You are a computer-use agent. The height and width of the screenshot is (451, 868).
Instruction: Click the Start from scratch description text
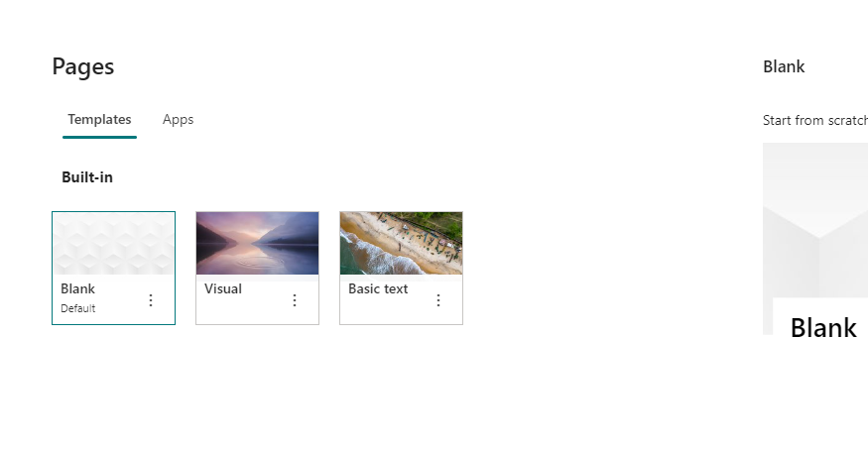coord(814,121)
